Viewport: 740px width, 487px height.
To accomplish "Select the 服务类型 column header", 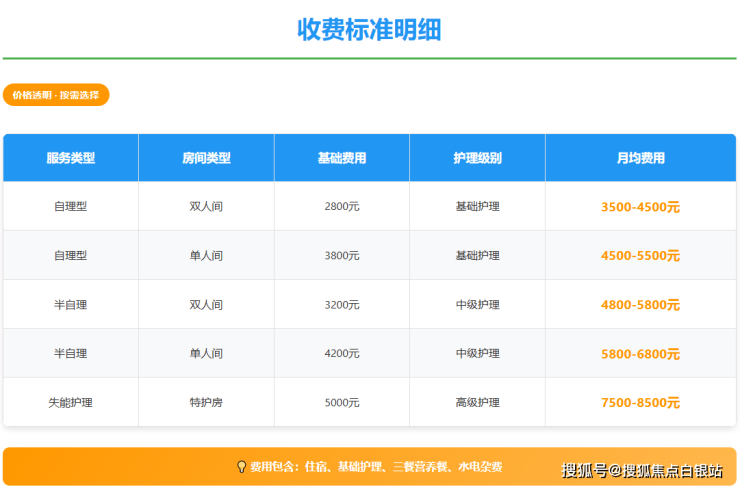I will [x=70, y=158].
